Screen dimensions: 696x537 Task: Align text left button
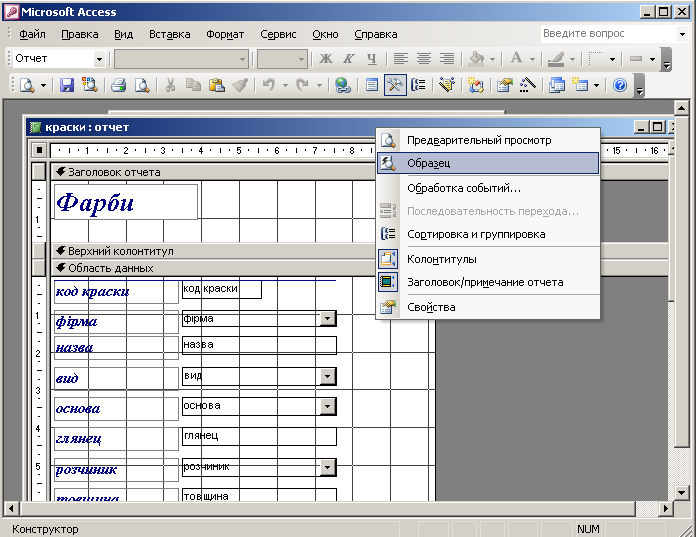[401, 58]
